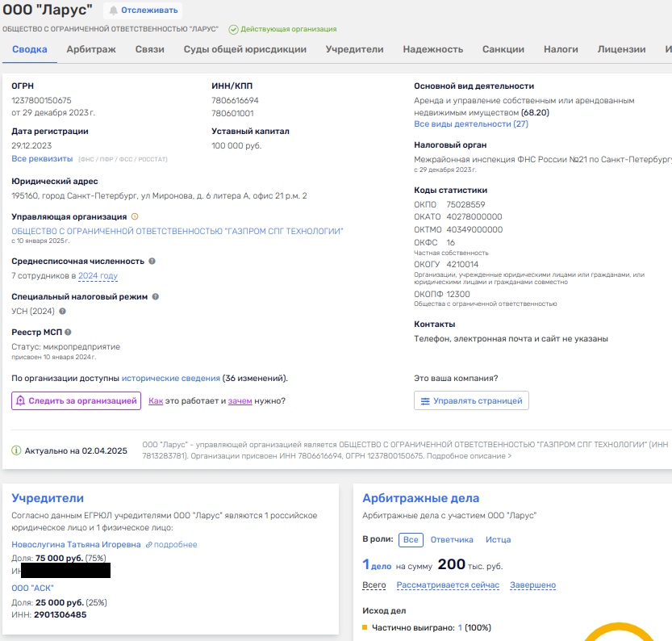
Task: Click the ОКАТО code 40278000000
Action: (x=474, y=217)
